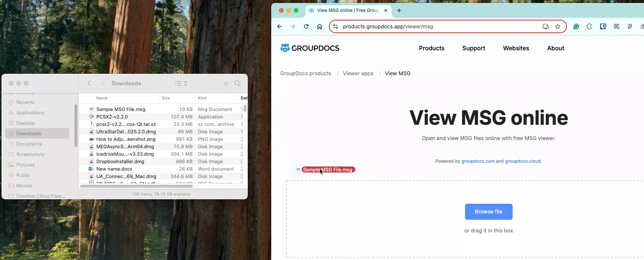Open a new browser tab
The height and width of the screenshot is (260, 644).
point(399,10)
